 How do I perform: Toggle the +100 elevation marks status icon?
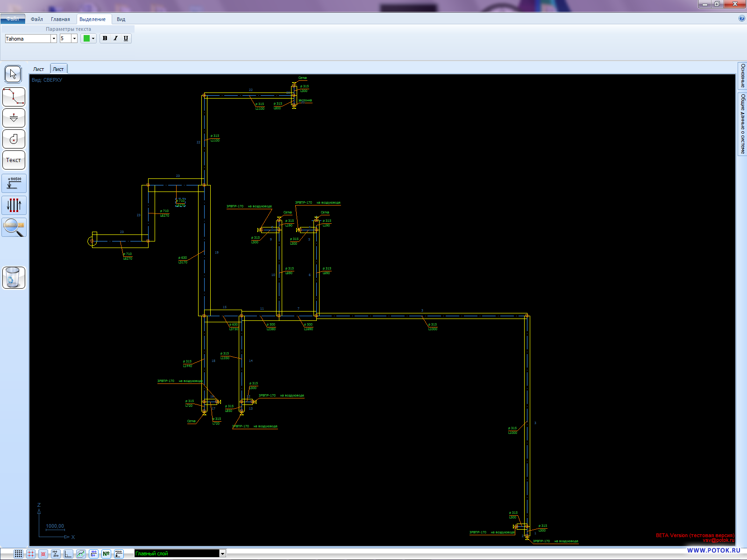[119, 553]
